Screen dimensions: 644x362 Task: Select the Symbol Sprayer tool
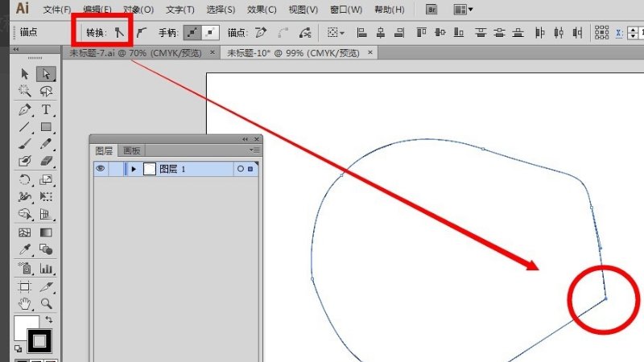(25, 269)
